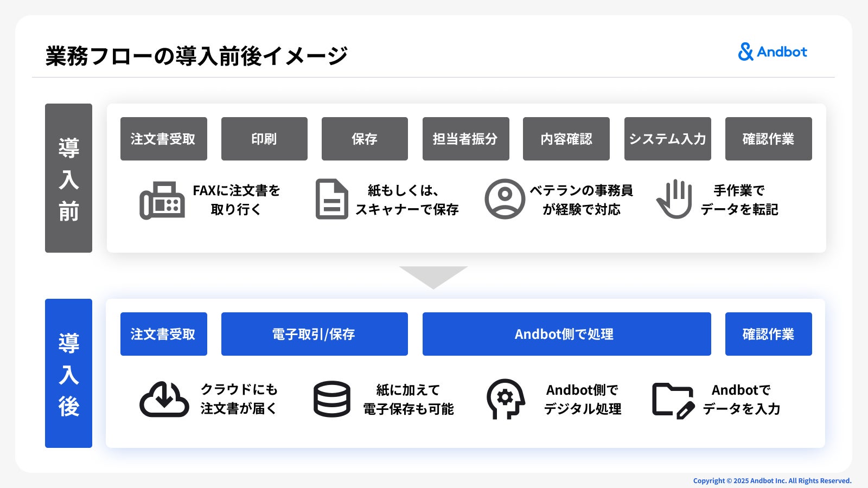
Task: Click the fax machine icon
Action: (x=162, y=200)
